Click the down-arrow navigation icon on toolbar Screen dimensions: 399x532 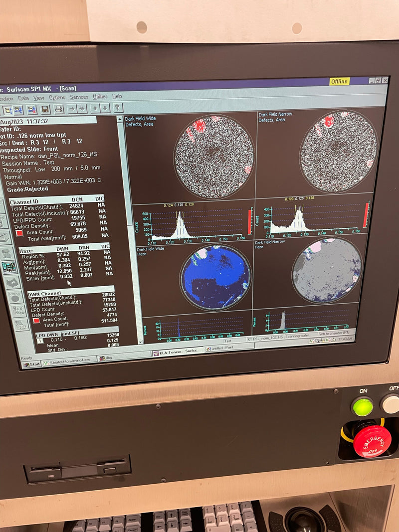[x=104, y=109]
